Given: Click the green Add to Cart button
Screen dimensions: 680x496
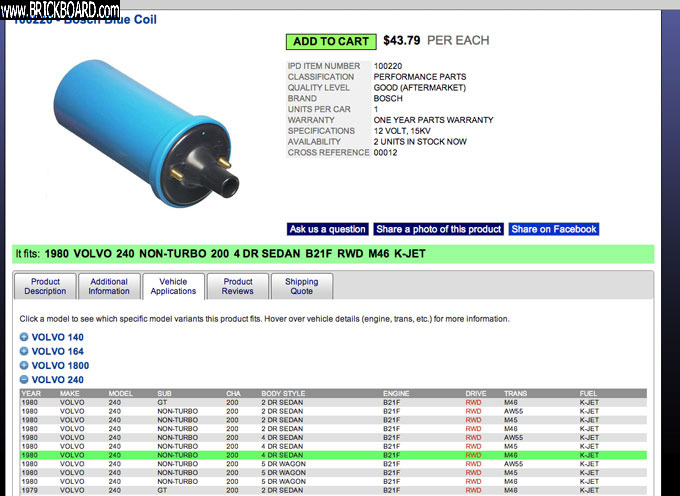Looking at the screenshot, I should pyautogui.click(x=330, y=42).
